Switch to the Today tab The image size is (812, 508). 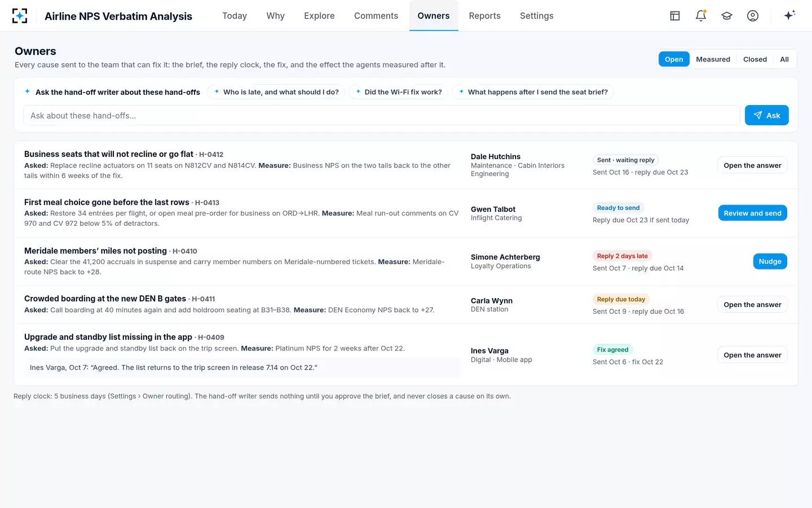click(x=235, y=16)
